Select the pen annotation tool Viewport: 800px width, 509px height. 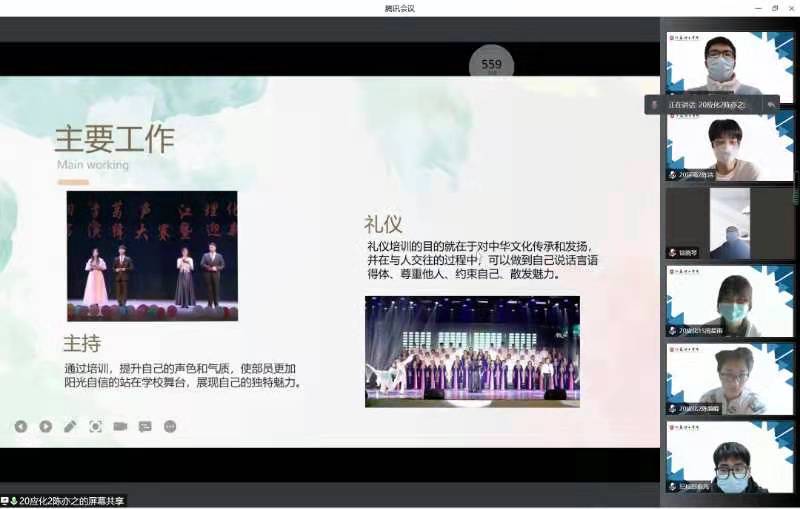(x=70, y=426)
